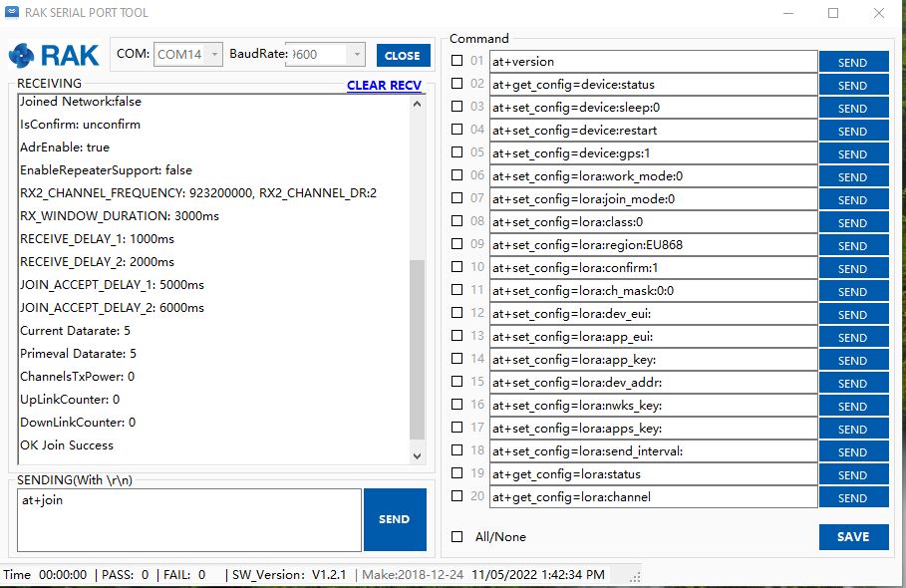Expand the BaudRate dropdown

pyautogui.click(x=356, y=55)
